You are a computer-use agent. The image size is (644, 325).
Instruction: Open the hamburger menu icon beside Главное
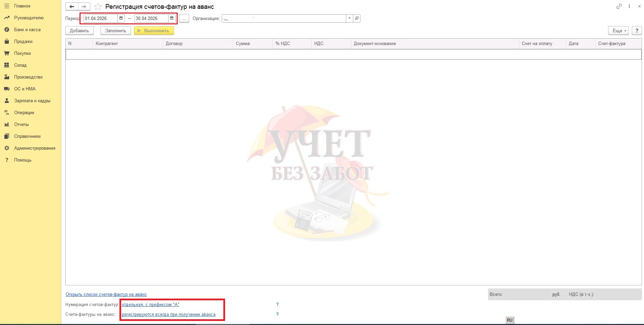coord(7,6)
